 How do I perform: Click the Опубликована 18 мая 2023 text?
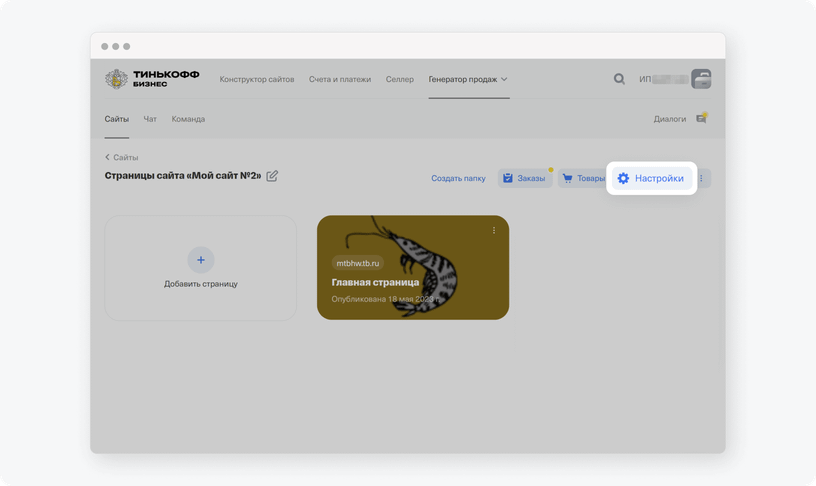click(x=386, y=299)
